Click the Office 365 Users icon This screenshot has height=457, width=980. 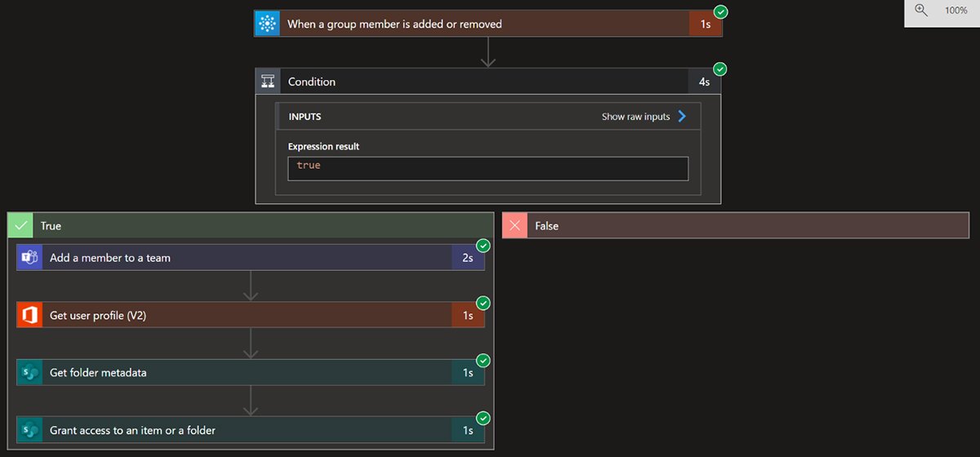coord(29,315)
